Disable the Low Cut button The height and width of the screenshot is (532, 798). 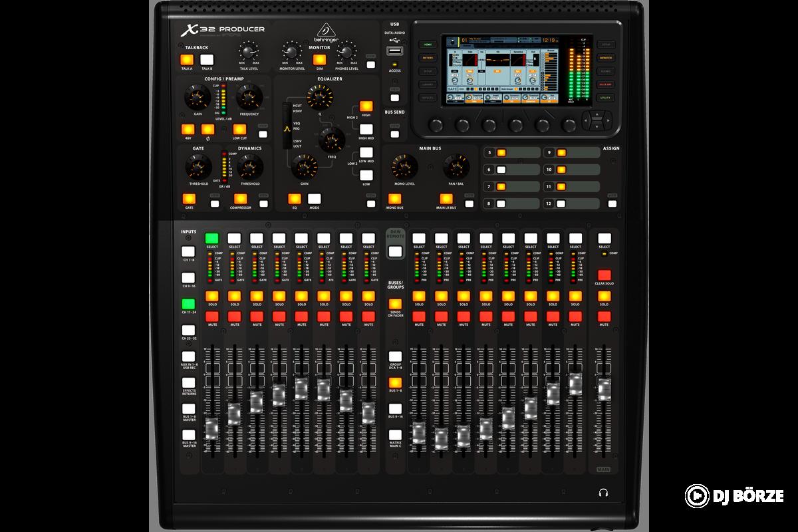239,130
